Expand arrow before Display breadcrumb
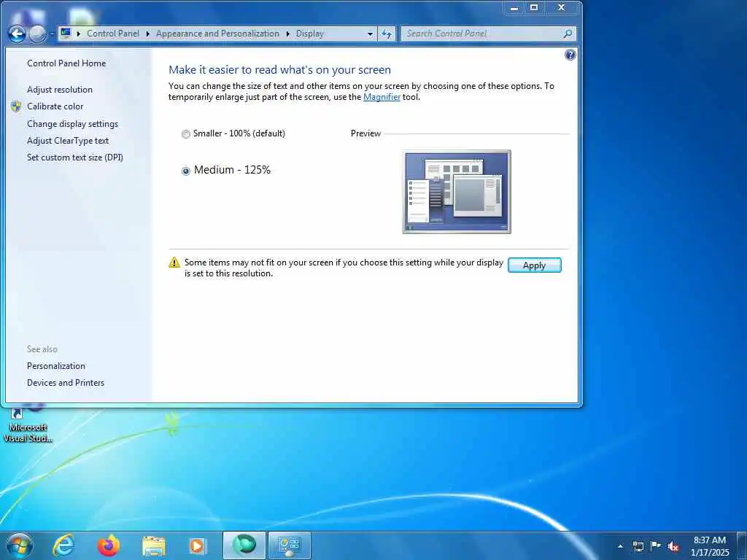747x560 pixels. [x=287, y=34]
